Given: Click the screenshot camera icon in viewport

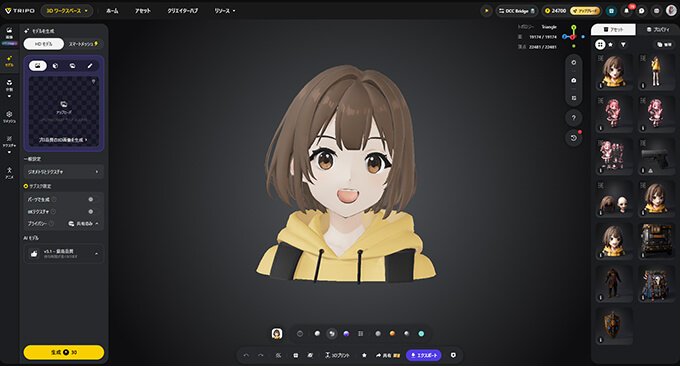Looking at the screenshot, I should coord(574,80).
